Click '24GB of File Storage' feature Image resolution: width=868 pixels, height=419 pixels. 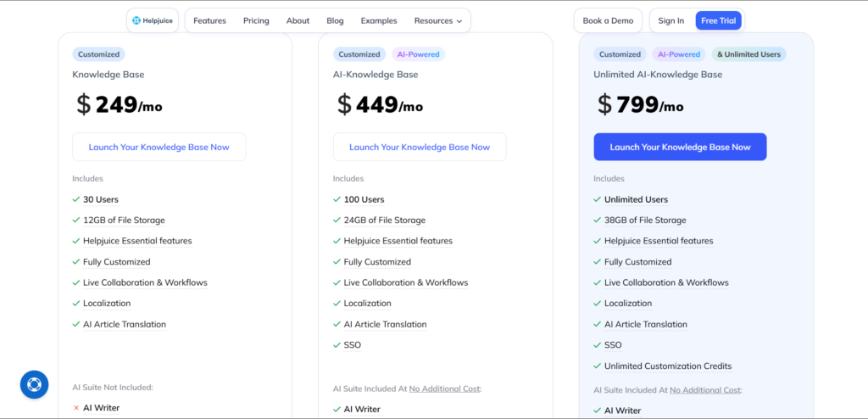[385, 220]
